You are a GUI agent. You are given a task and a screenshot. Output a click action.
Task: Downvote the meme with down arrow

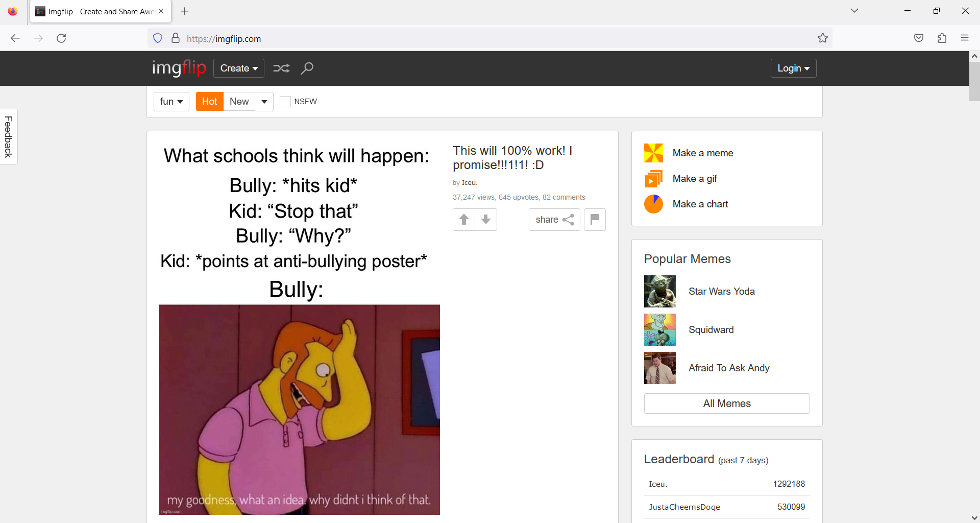click(x=486, y=220)
